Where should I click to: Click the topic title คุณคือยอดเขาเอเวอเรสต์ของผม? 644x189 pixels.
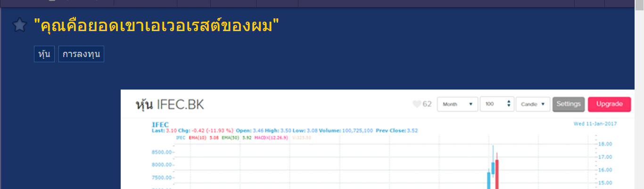(x=157, y=25)
